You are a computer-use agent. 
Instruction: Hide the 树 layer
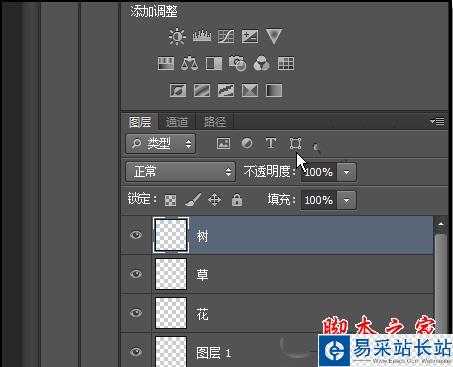(x=136, y=235)
